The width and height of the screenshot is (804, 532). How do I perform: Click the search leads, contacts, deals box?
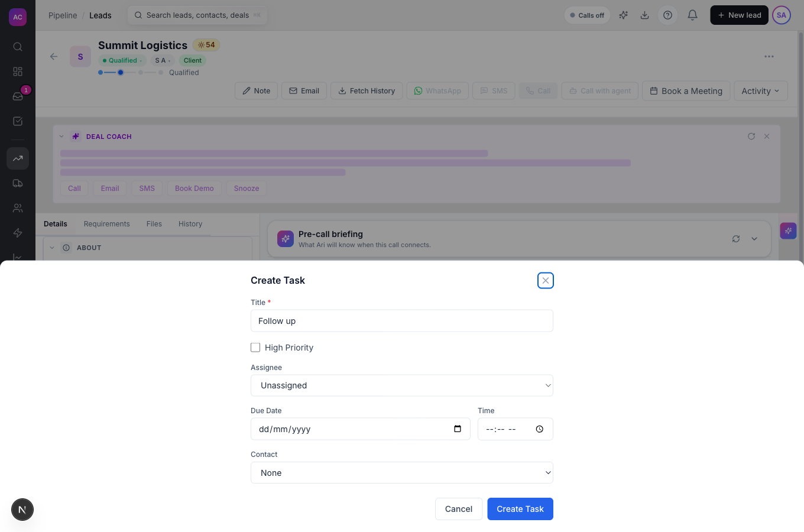pyautogui.click(x=197, y=15)
